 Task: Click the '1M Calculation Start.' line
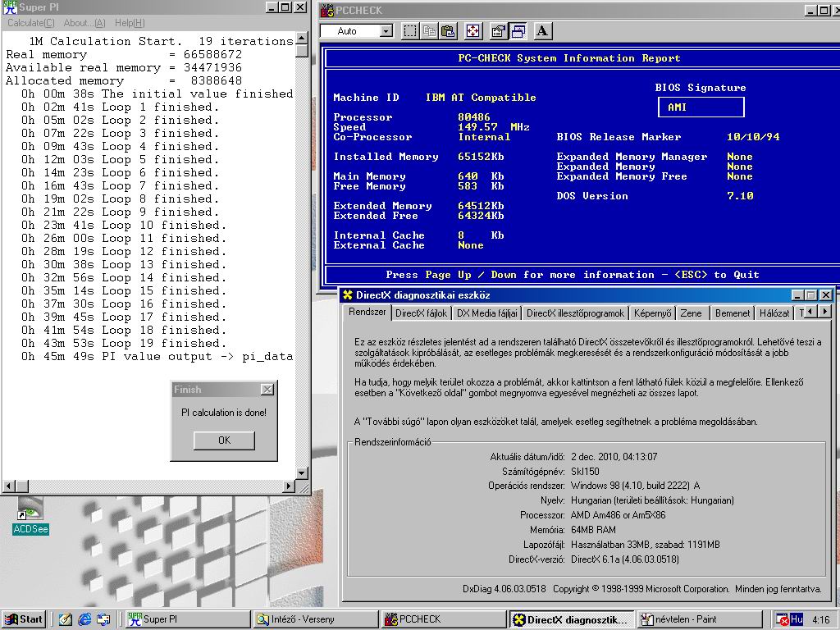click(x=106, y=41)
